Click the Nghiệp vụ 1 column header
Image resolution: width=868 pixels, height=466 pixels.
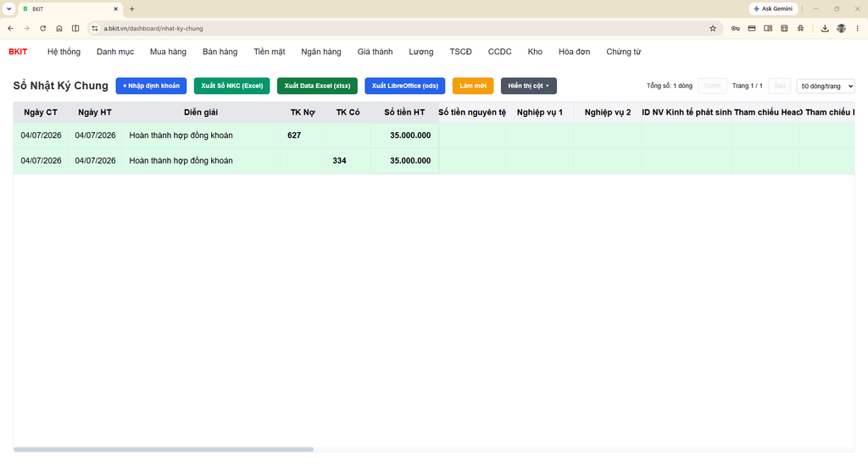540,113
